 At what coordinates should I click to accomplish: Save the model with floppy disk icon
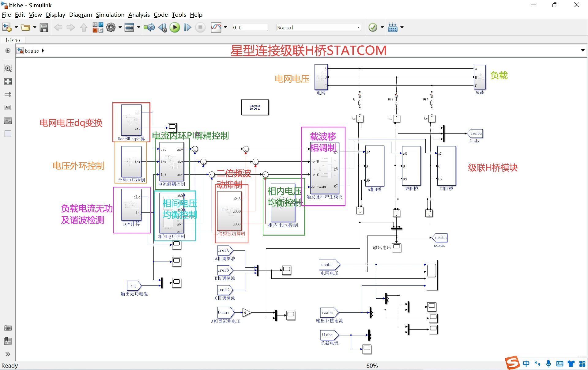click(44, 28)
